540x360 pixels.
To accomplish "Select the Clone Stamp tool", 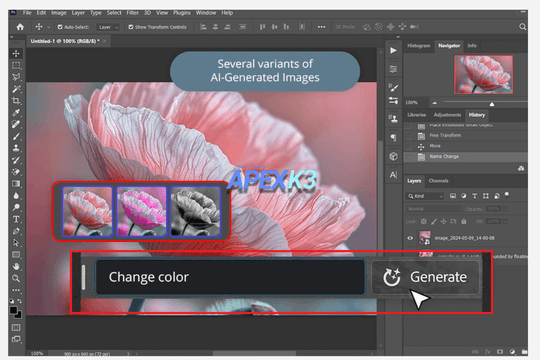I will pos(16,148).
